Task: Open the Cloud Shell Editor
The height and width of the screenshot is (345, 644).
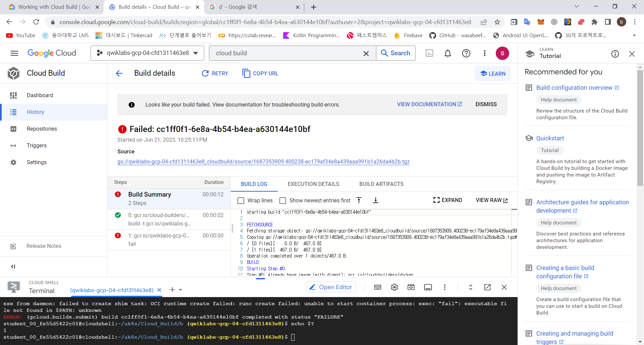Action: [x=331, y=287]
